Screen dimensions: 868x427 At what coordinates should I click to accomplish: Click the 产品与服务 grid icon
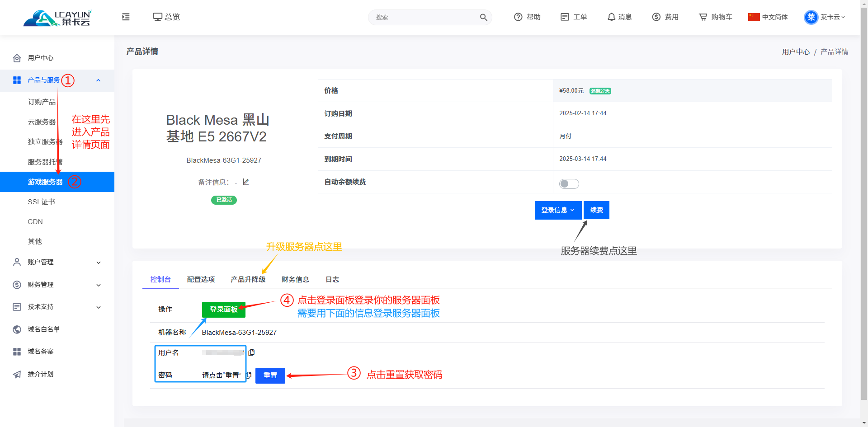(x=17, y=80)
